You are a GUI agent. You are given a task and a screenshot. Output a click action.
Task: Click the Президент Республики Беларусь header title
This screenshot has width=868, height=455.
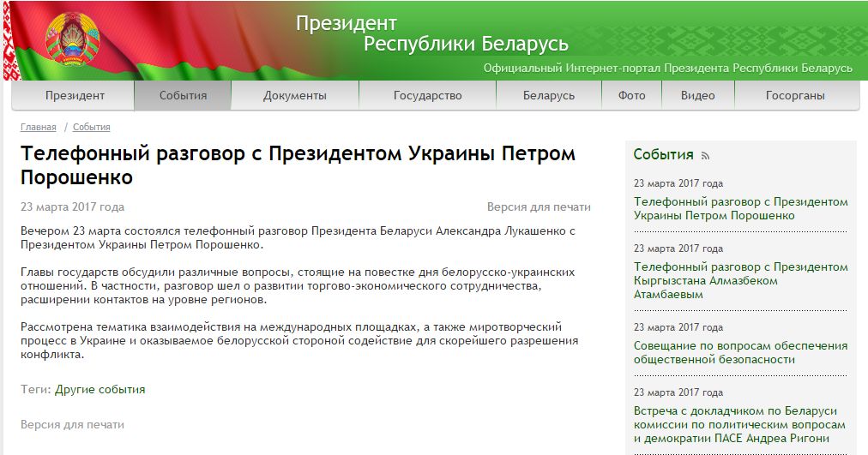click(431, 33)
